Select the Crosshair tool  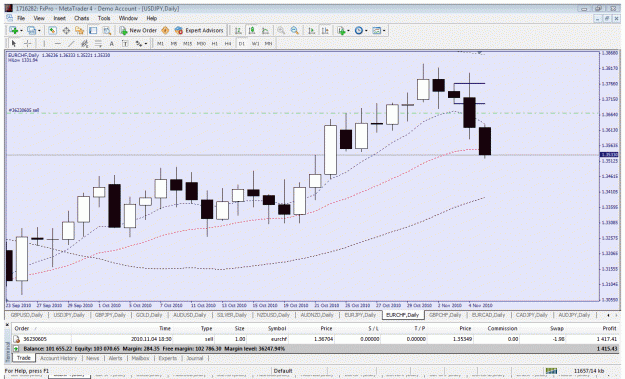point(28,43)
